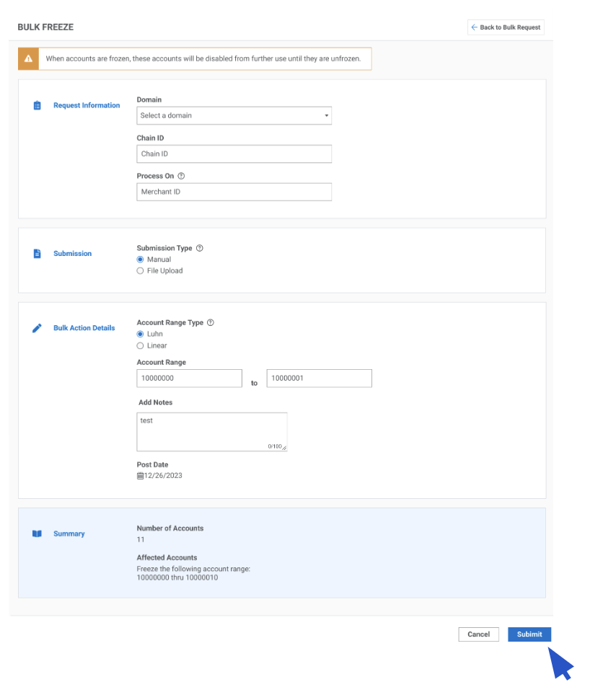
Task: Click the Add Notes text area
Action: tap(211, 430)
